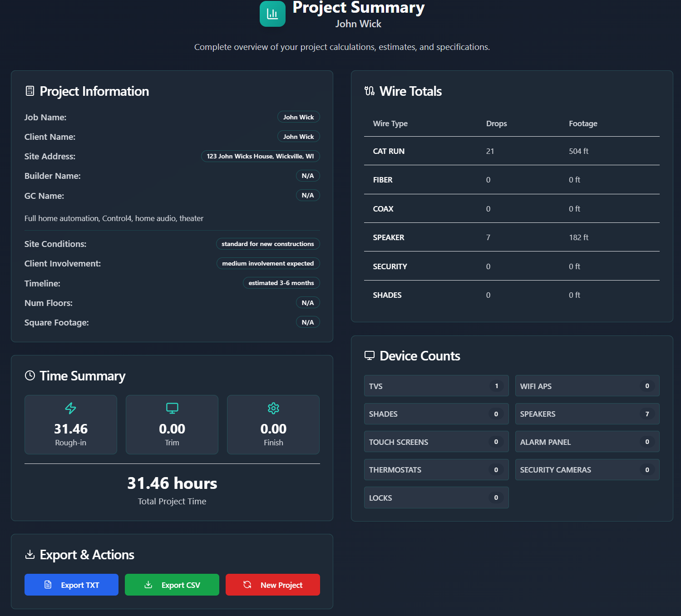This screenshot has width=681, height=616.
Task: Click the calculator icon beside Project Information
Action: [30, 91]
